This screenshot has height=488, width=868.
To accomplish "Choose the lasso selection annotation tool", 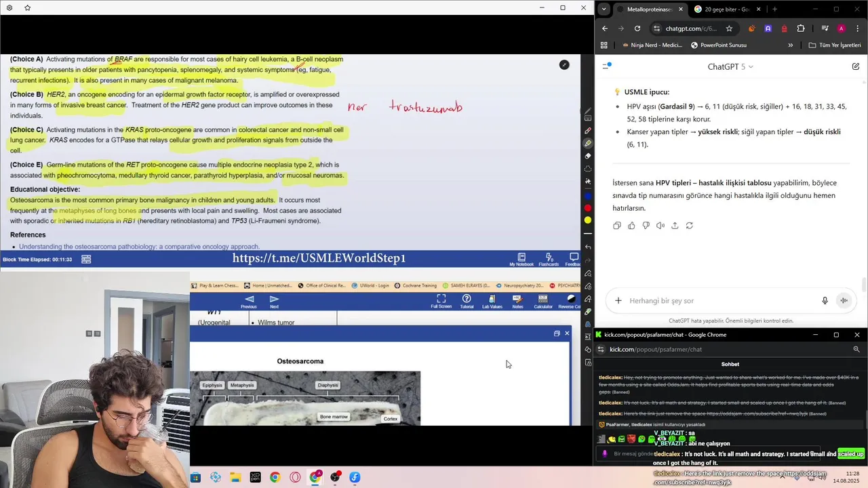I will (588, 169).
